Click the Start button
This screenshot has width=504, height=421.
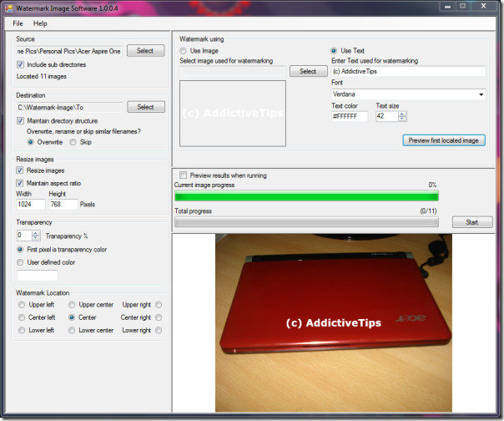click(x=472, y=222)
